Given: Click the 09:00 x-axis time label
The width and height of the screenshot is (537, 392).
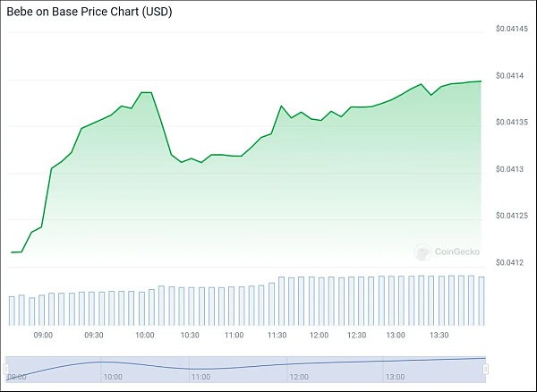Looking at the screenshot, I should click(43, 335).
